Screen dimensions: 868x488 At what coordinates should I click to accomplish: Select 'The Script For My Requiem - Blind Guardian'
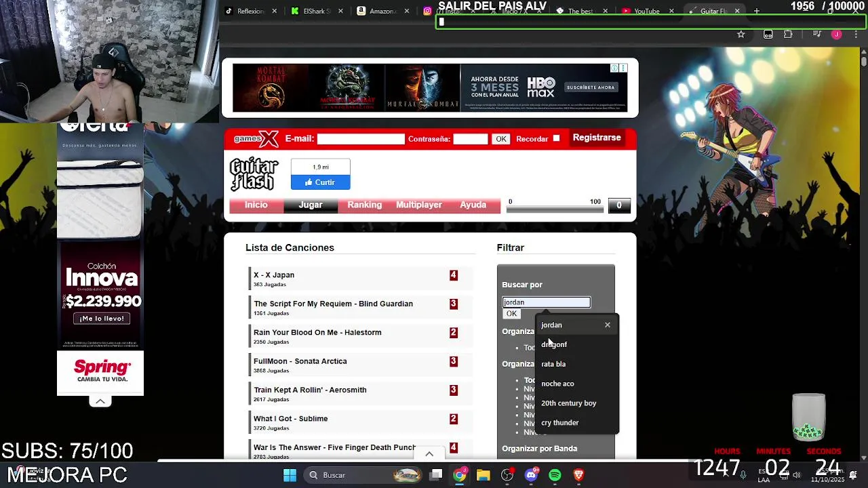point(333,304)
